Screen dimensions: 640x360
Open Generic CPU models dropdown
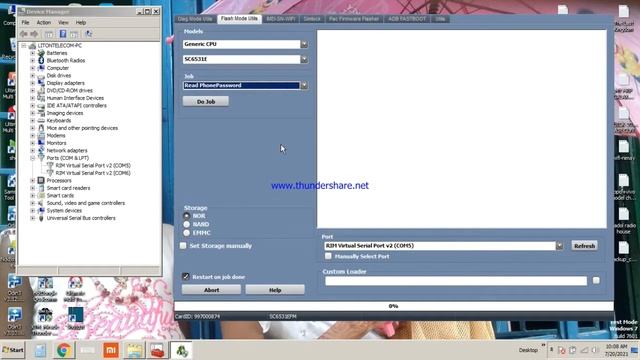(x=304, y=44)
